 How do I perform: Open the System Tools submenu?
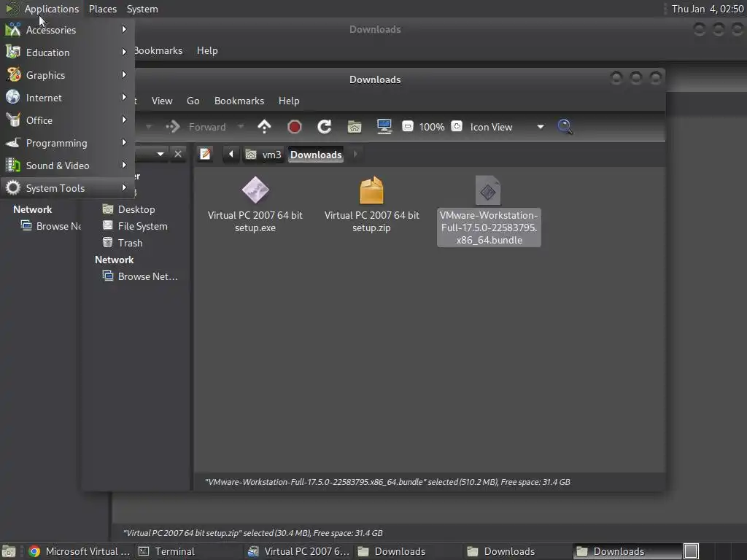67,188
